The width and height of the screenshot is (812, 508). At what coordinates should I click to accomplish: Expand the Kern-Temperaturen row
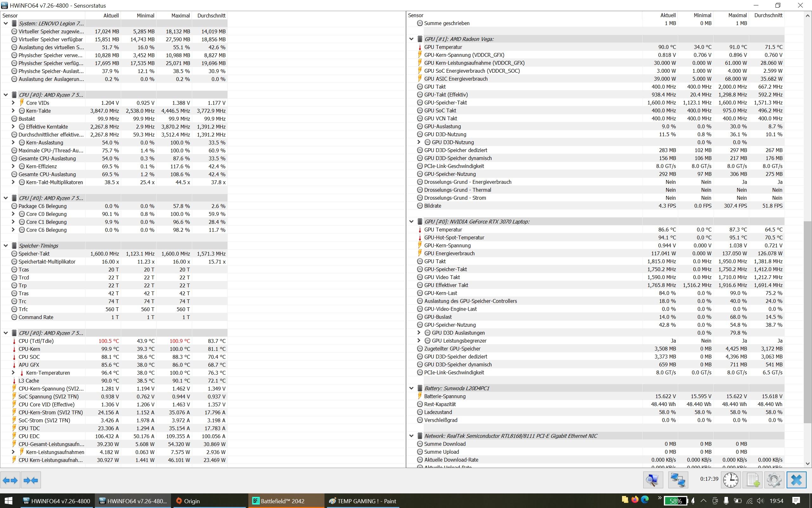pyautogui.click(x=13, y=373)
